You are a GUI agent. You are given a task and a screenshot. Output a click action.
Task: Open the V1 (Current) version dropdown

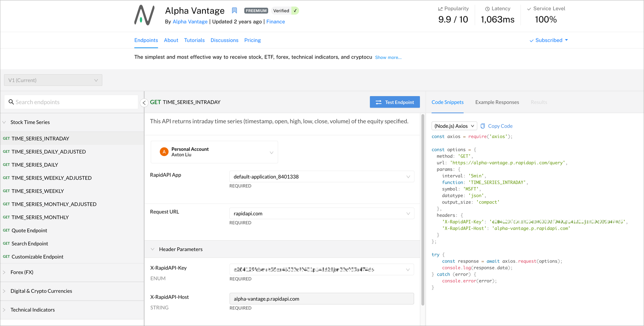tap(53, 80)
